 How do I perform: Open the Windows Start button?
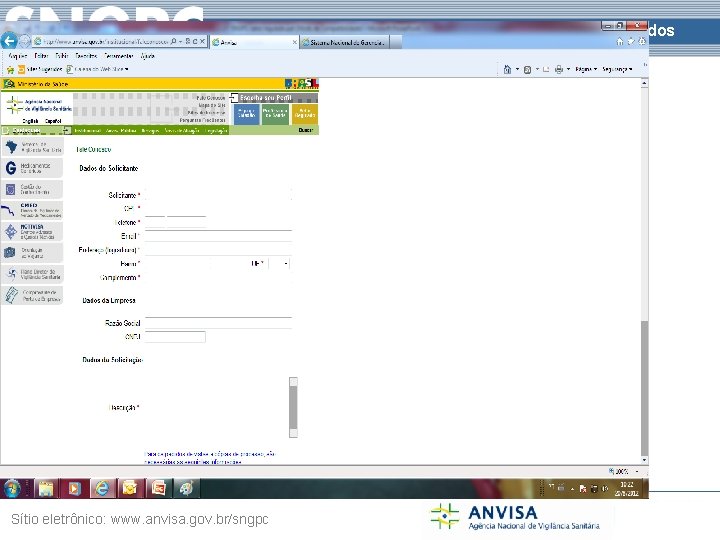click(12, 488)
